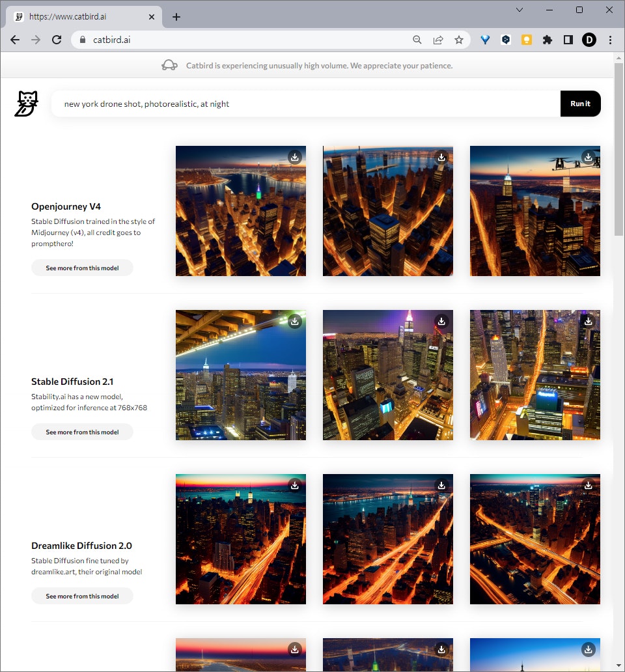
Task: Click the Catbird cat logo
Action: click(26, 104)
